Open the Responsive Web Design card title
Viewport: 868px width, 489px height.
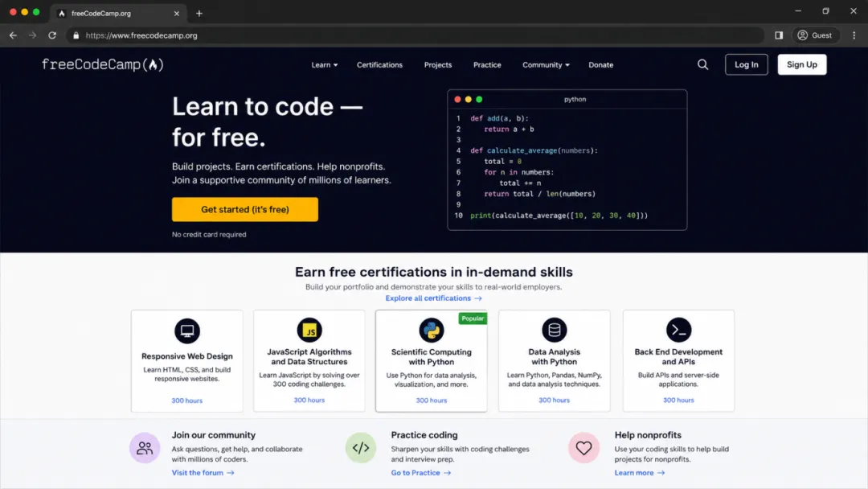(x=187, y=356)
